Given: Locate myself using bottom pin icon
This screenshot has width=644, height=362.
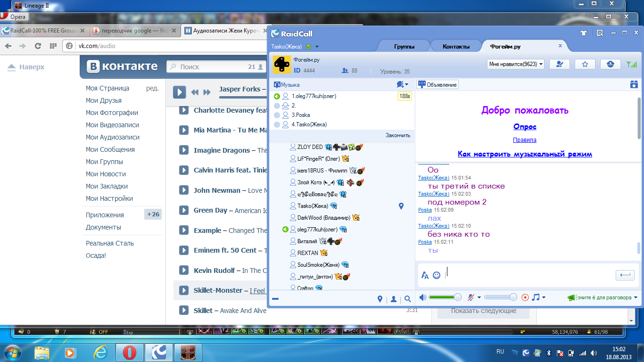Looking at the screenshot, I should click(x=380, y=299).
